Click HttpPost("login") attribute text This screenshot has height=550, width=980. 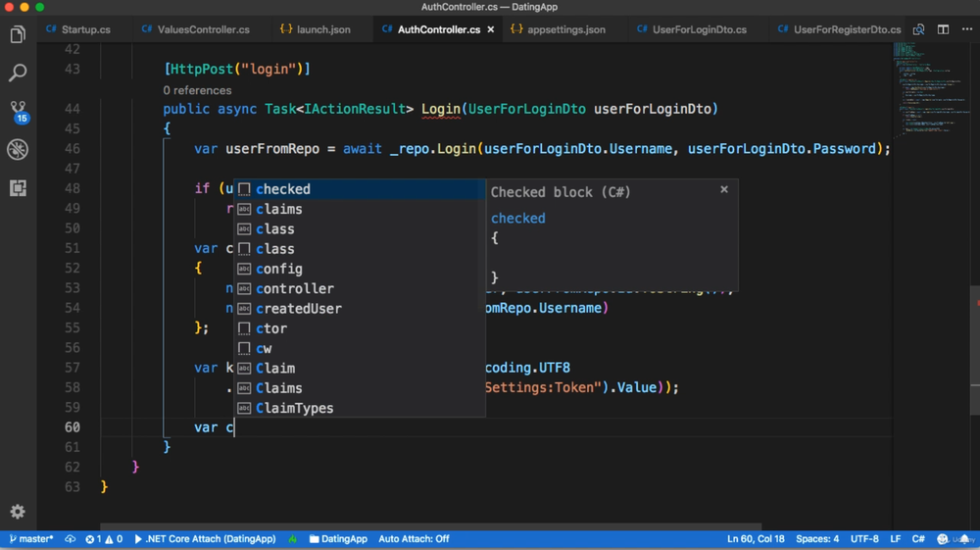[x=237, y=69]
